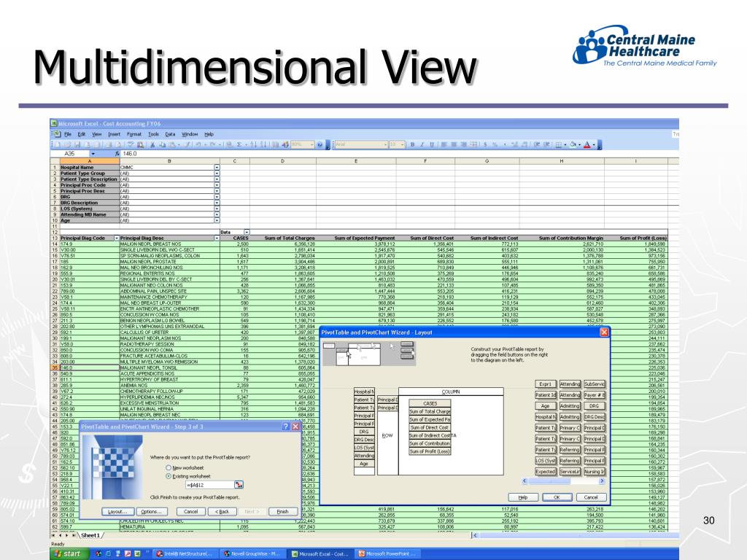Open the Data field dropdown arrow

247,232
